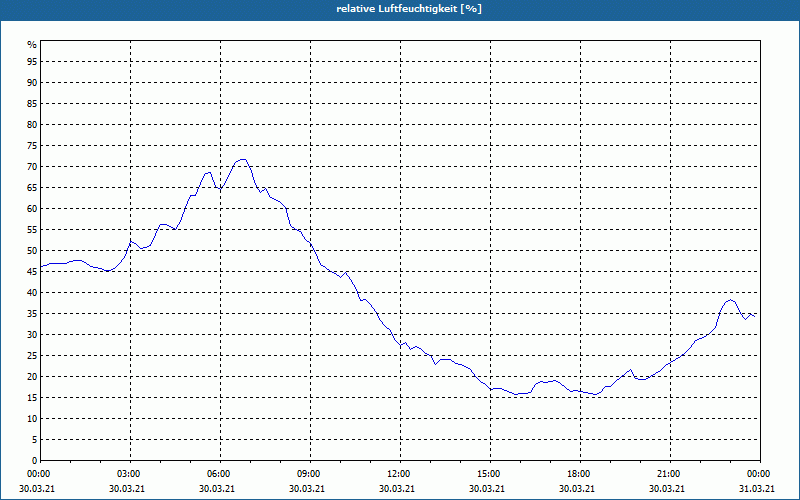Click the 5 y-axis label
800x500 pixels.
coord(35,440)
